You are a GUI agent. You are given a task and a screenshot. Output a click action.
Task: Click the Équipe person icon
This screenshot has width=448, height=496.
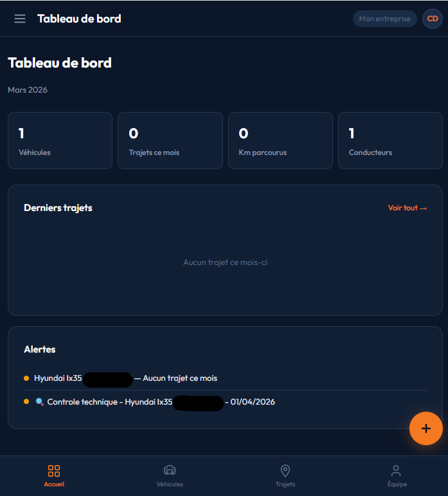(397, 471)
